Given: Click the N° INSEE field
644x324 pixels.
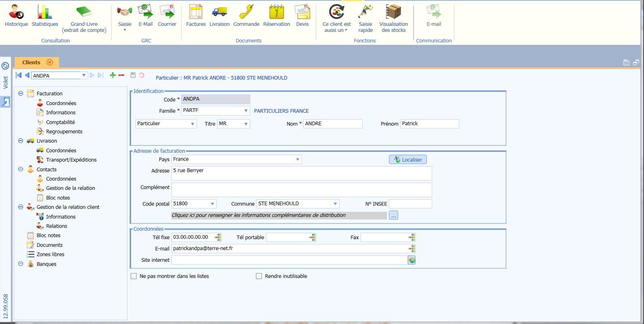Looking at the screenshot, I should pyautogui.click(x=410, y=204).
